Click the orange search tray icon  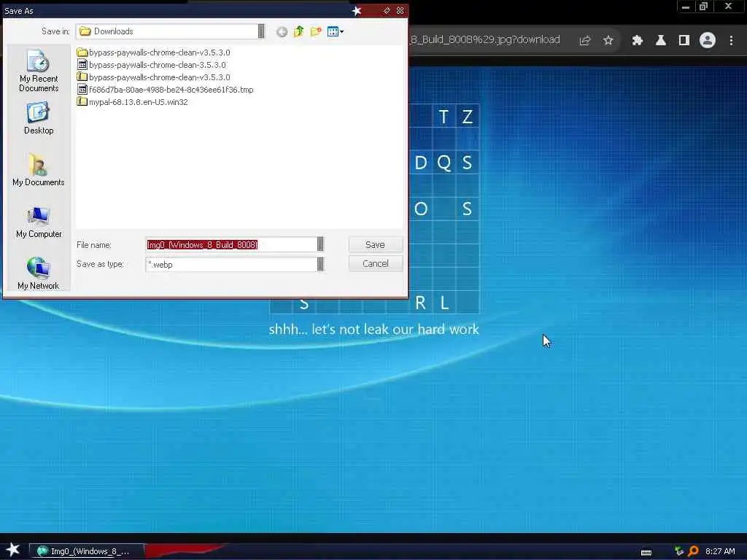(x=693, y=551)
